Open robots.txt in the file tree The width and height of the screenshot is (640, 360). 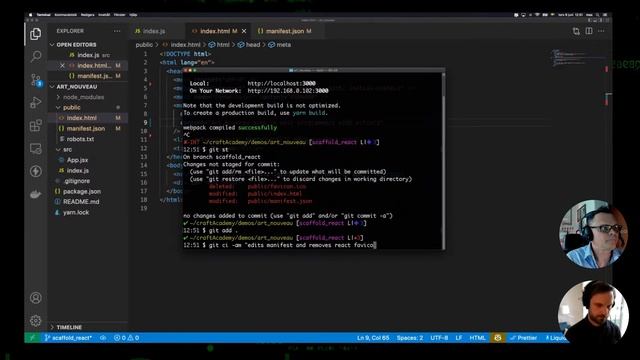click(x=80, y=139)
